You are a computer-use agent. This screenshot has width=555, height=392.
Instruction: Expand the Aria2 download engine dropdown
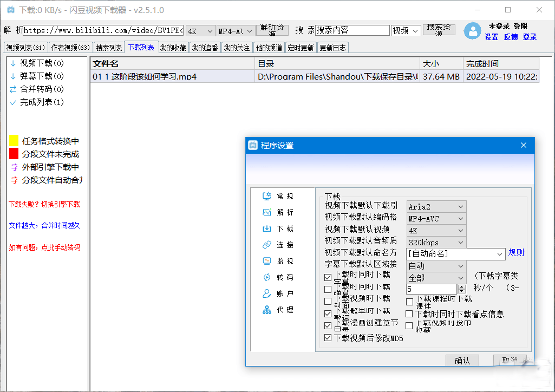click(436, 207)
